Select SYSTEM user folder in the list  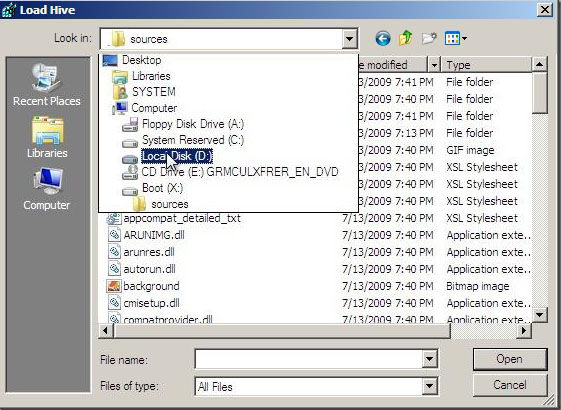(154, 92)
